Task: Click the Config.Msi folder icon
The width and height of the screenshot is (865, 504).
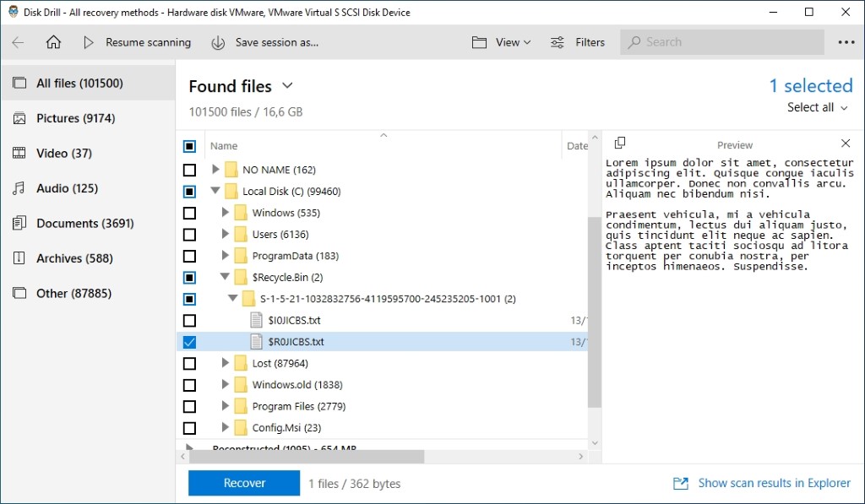Action: tap(241, 428)
